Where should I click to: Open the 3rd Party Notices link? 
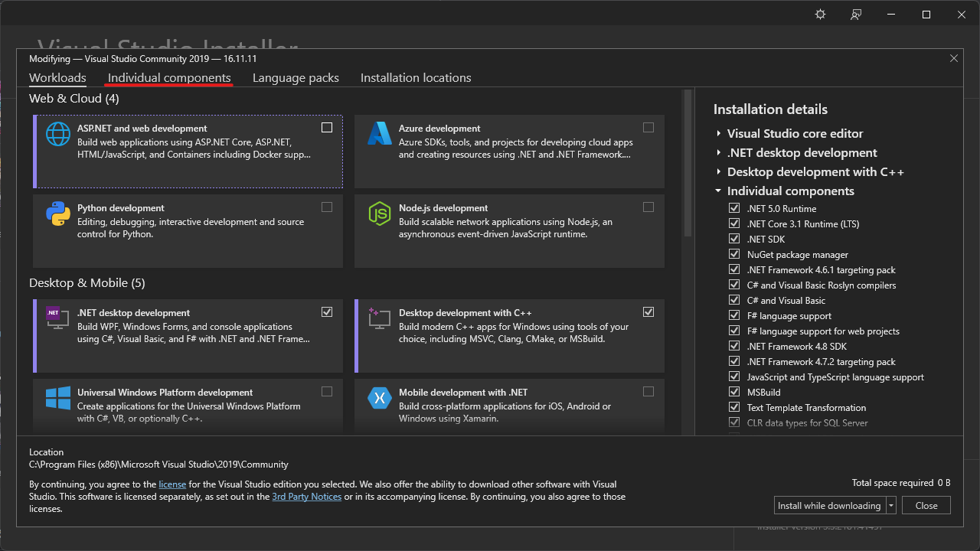[306, 496]
